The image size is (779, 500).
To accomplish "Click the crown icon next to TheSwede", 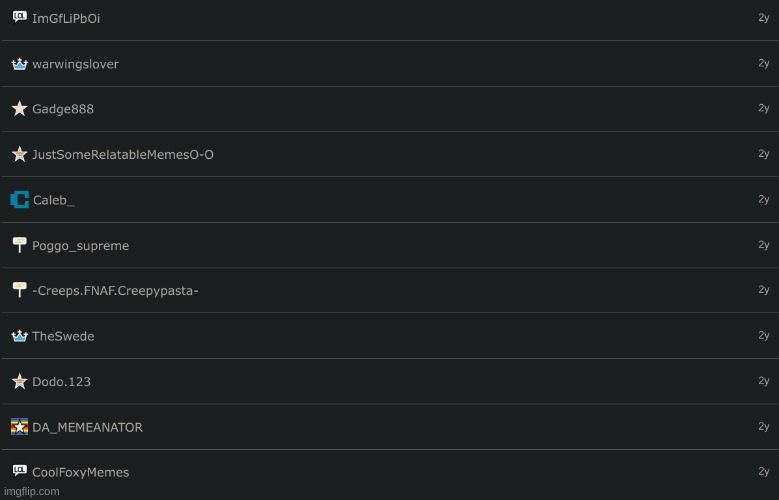I will tap(19, 336).
